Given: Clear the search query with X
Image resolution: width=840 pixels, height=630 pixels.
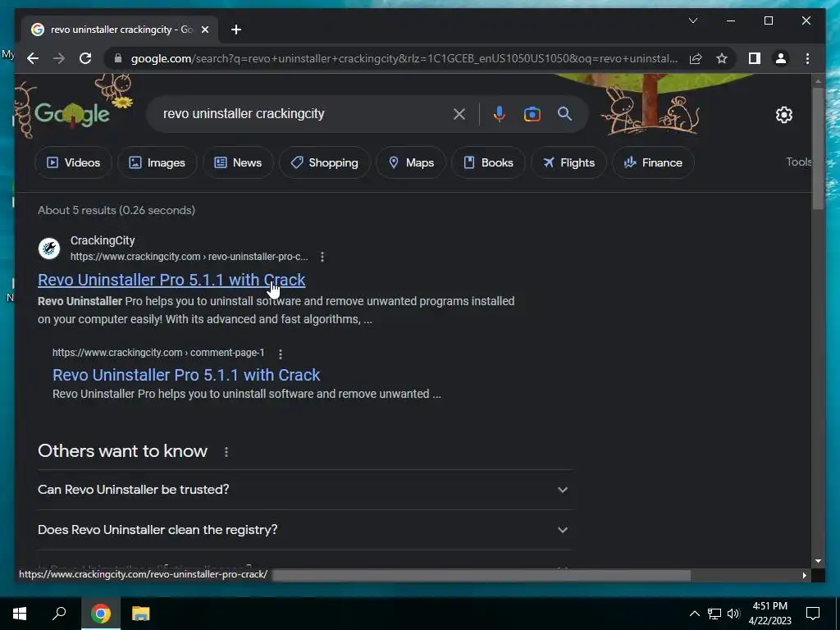Looking at the screenshot, I should point(459,113).
